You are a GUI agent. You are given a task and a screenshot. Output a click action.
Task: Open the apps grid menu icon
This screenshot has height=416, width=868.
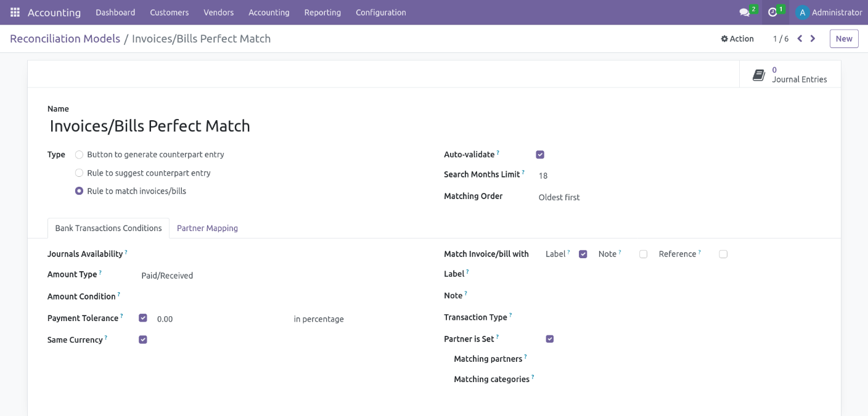(15, 12)
